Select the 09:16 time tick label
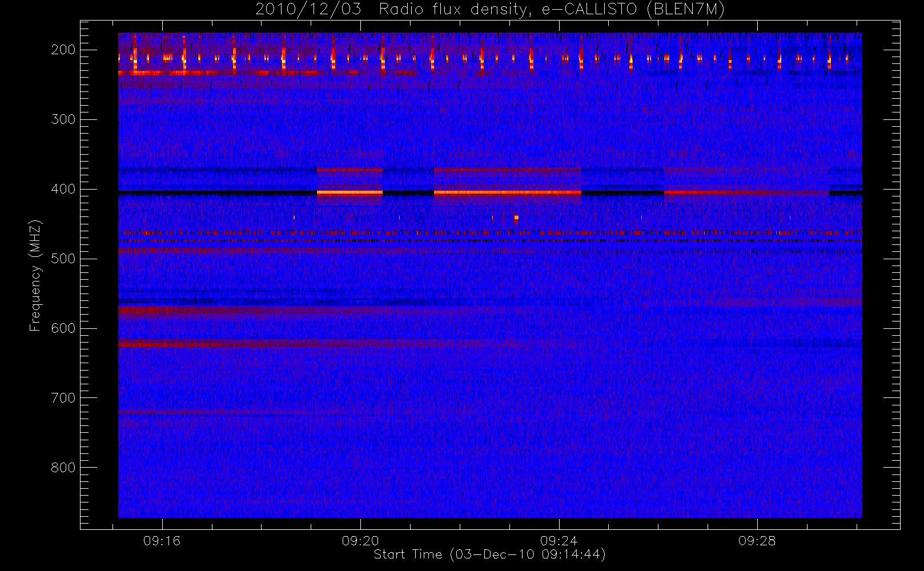 click(x=162, y=541)
